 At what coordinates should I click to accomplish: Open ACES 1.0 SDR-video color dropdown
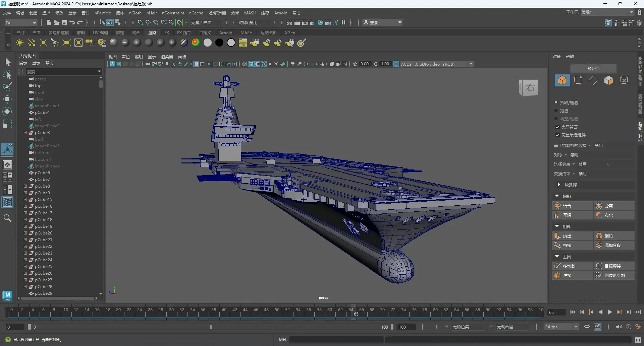[x=437, y=64]
